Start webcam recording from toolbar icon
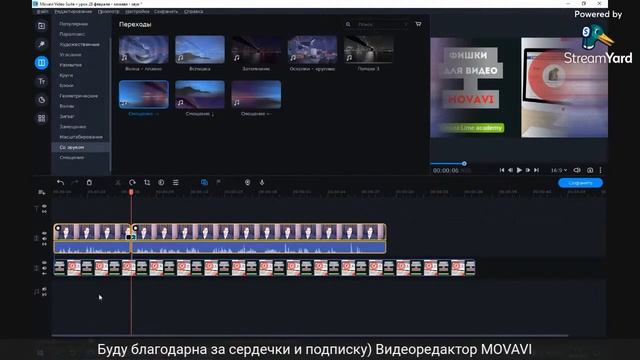This screenshot has height=360, width=640. 247,182
